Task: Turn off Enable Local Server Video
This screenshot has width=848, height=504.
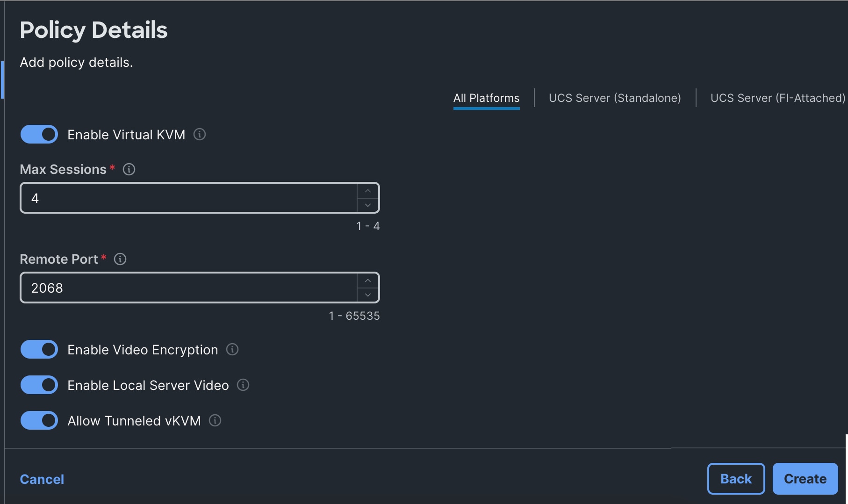Action: point(39,385)
